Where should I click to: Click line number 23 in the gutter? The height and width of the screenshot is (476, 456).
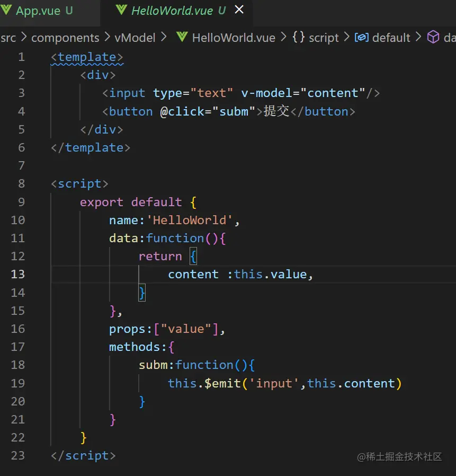18,456
